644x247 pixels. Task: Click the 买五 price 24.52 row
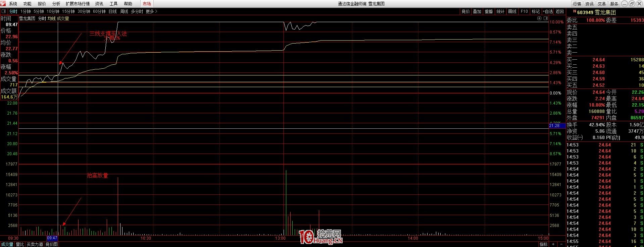point(605,85)
